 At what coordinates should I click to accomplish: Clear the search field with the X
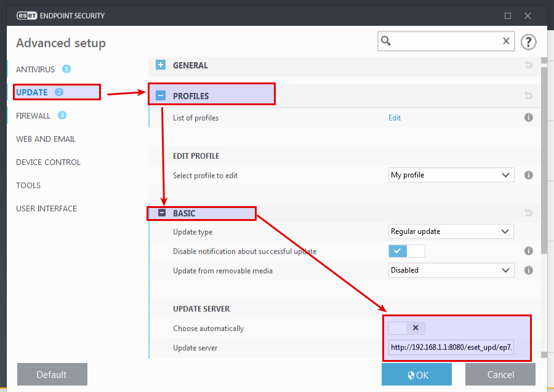506,41
